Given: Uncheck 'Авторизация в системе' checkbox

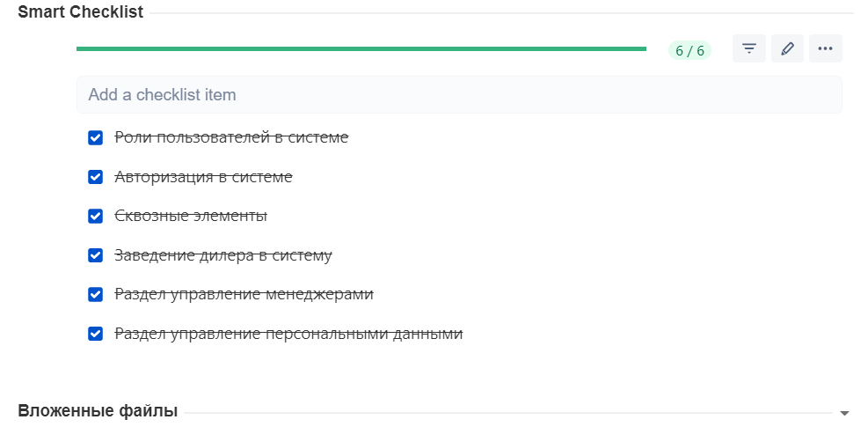Looking at the screenshot, I should [x=96, y=177].
